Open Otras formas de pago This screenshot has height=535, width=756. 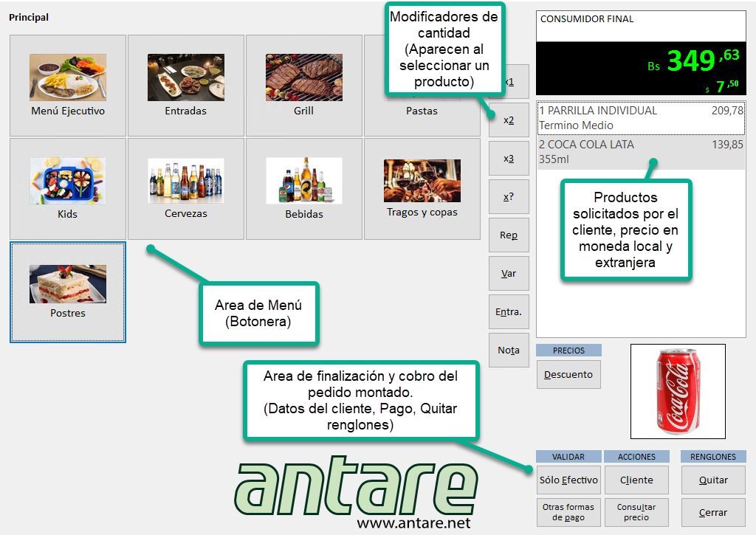pos(568,512)
